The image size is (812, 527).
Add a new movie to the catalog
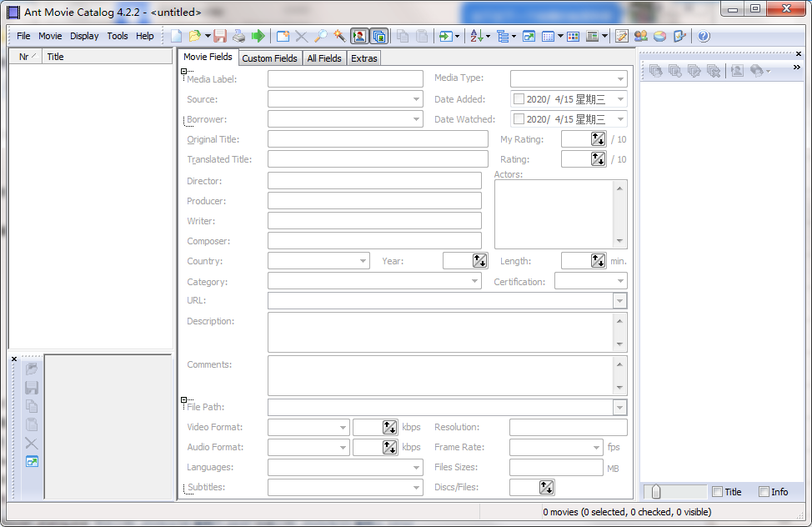283,37
